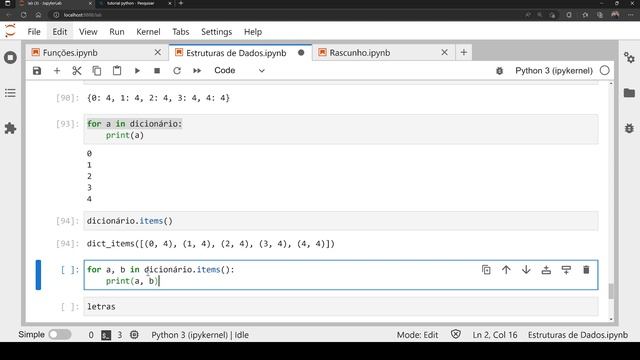Save the notebook with the floppy disk icon

(x=37, y=71)
